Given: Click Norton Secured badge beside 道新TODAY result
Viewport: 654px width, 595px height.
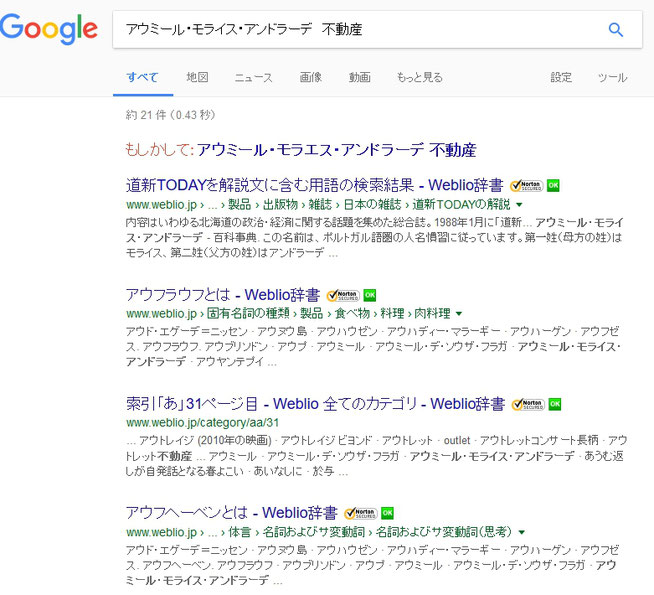Looking at the screenshot, I should pos(526,186).
